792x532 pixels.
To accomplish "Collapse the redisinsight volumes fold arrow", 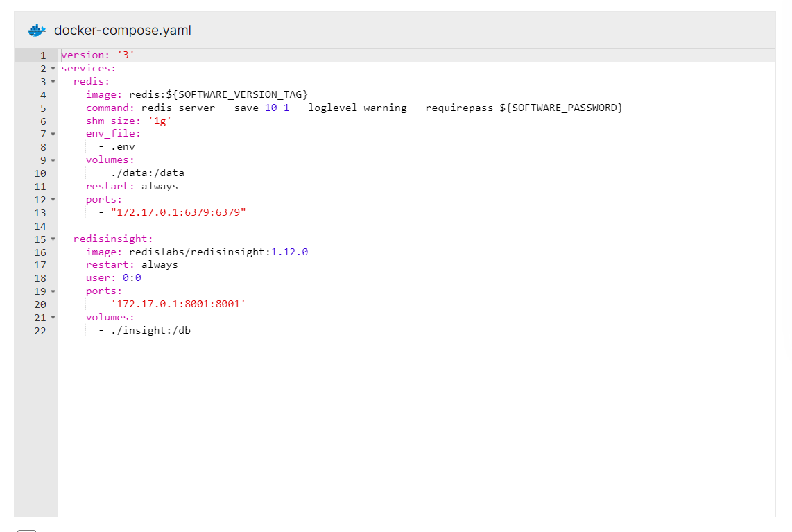I will click(x=53, y=317).
